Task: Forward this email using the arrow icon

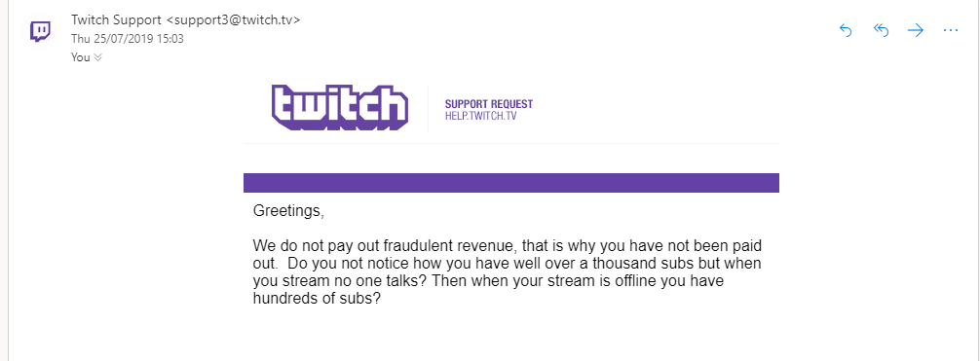Action: pos(916,30)
